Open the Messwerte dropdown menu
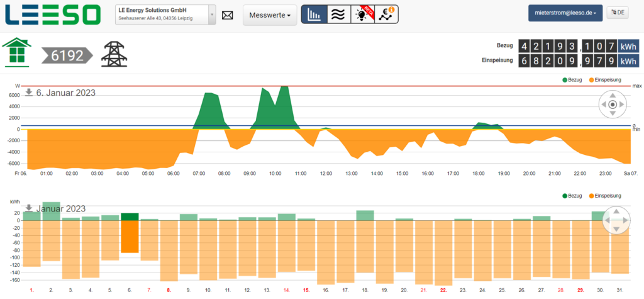Image resolution: width=644 pixels, height=299 pixels. coord(270,15)
